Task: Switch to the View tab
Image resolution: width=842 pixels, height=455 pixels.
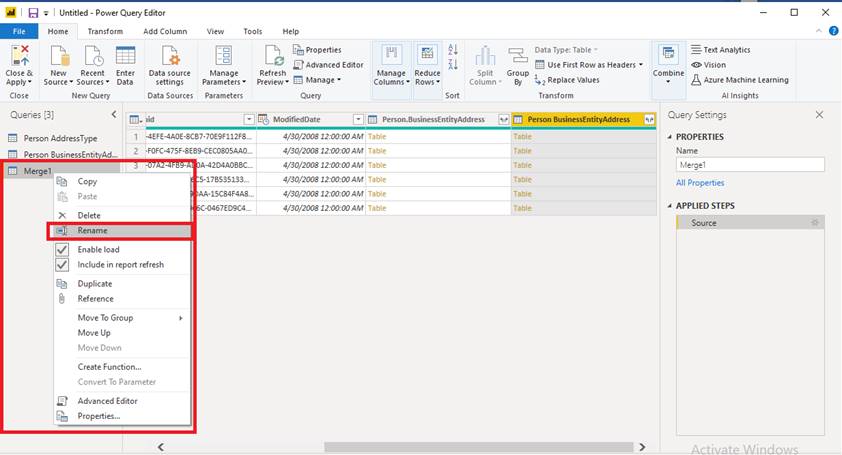Action: point(215,31)
